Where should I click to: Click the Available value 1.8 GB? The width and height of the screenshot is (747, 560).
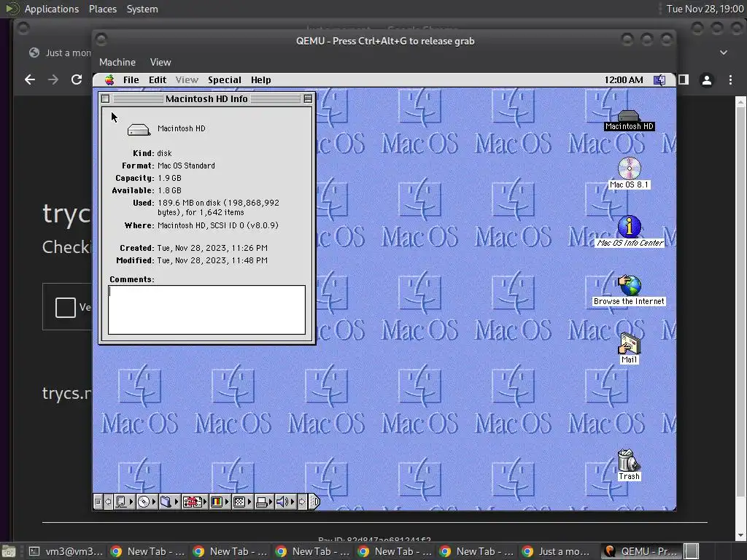[x=169, y=190]
